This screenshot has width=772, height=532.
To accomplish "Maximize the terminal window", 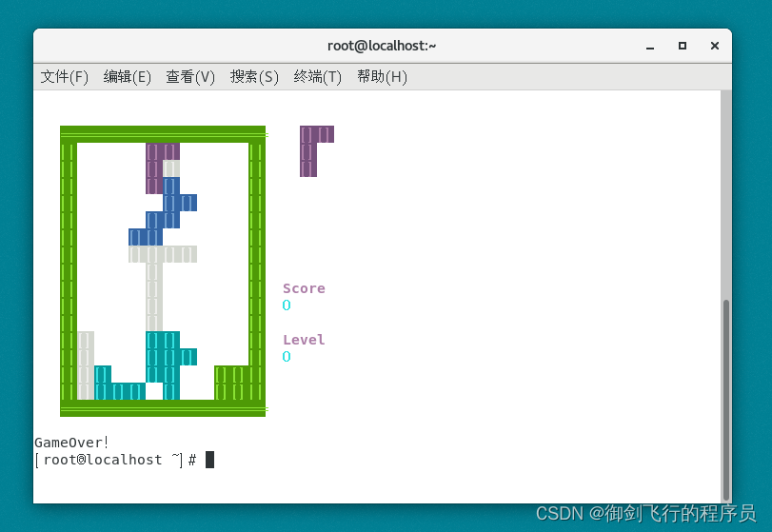I will [683, 46].
